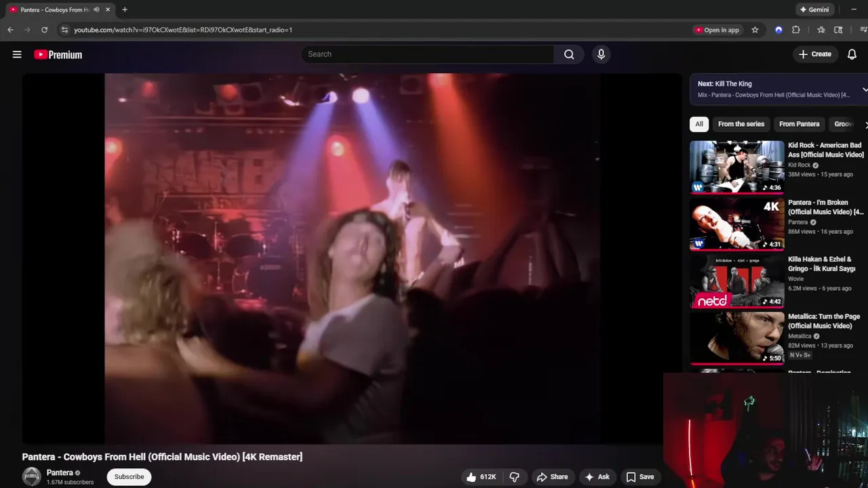This screenshot has width=868, height=488.
Task: Open Metallica Turn the Page thumbnail
Action: (x=736, y=338)
